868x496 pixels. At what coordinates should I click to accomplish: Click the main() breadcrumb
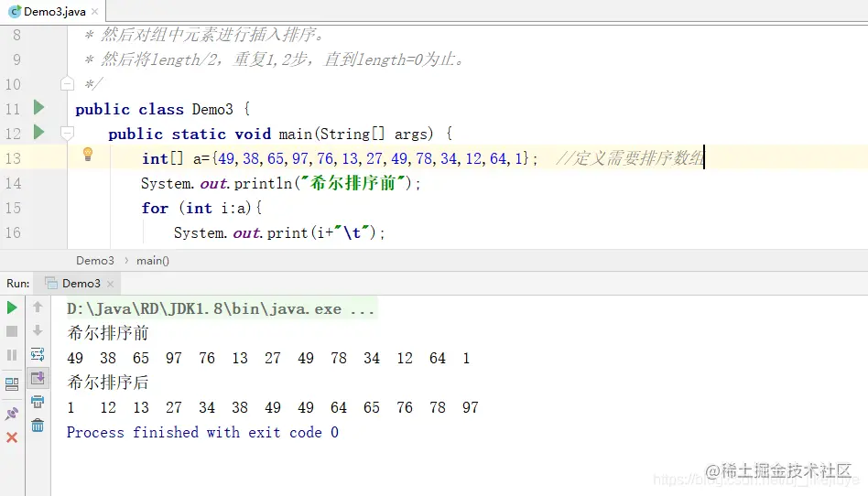point(153,260)
